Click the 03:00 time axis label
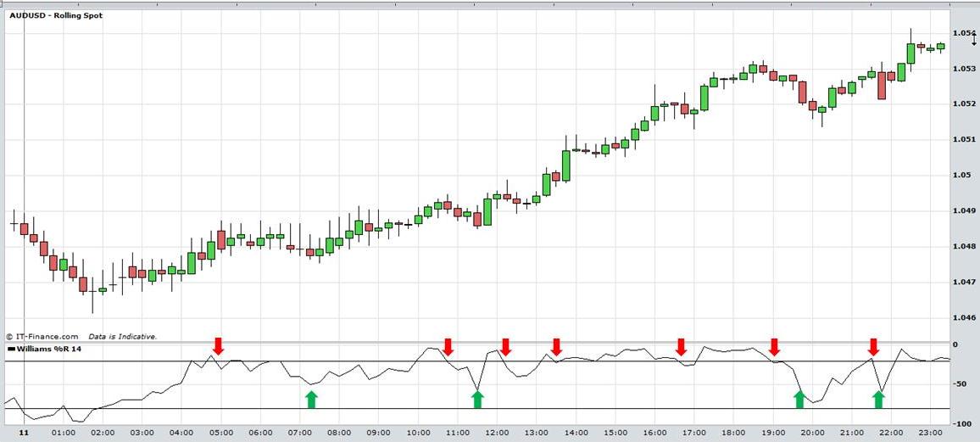The image size is (980, 442). point(142,433)
